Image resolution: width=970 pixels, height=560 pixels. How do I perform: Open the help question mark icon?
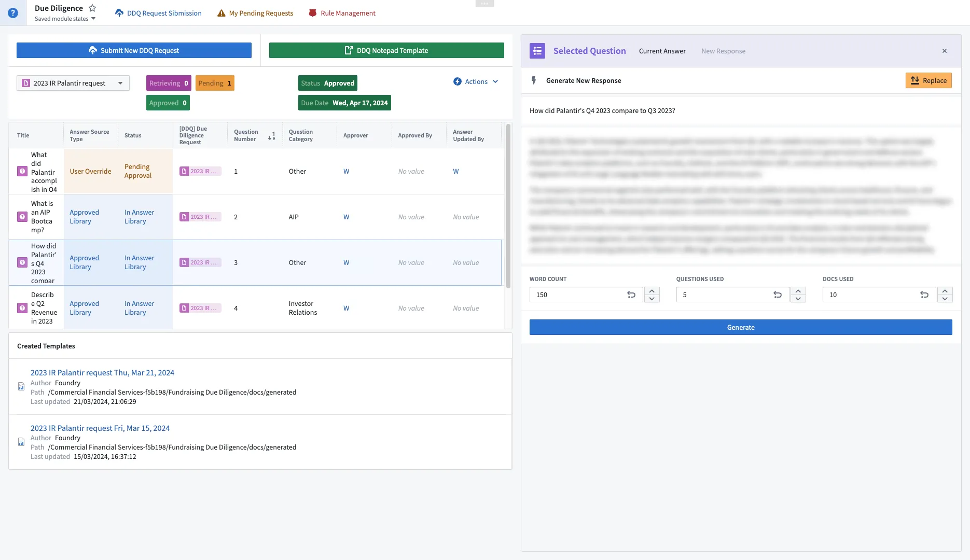[13, 13]
